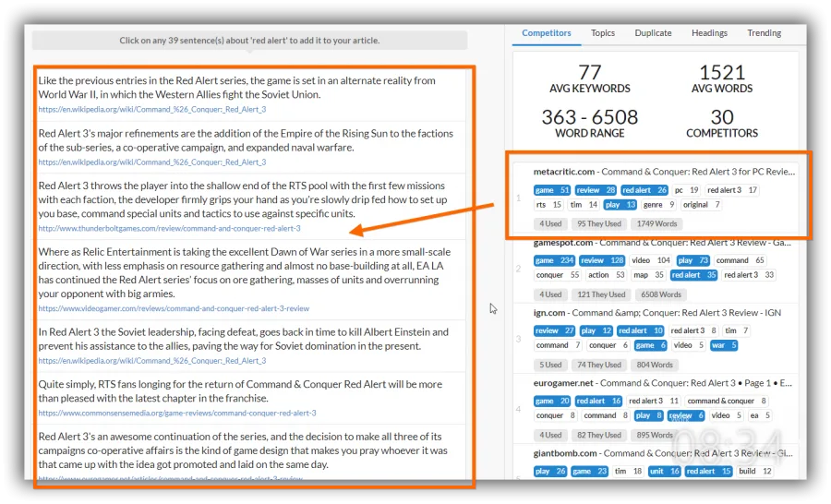Open the Duplicate tab
Viewport: 831px width, 504px height.
(653, 33)
